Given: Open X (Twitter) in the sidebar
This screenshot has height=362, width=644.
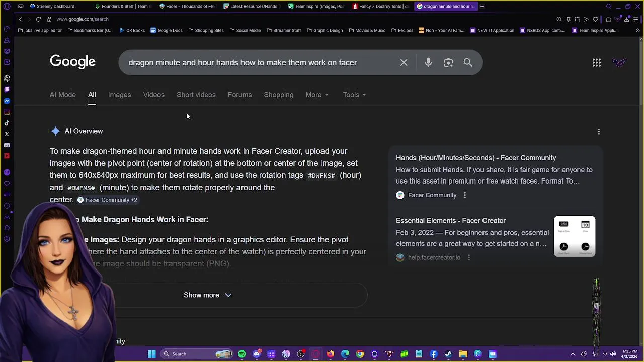Looking at the screenshot, I should (7, 134).
